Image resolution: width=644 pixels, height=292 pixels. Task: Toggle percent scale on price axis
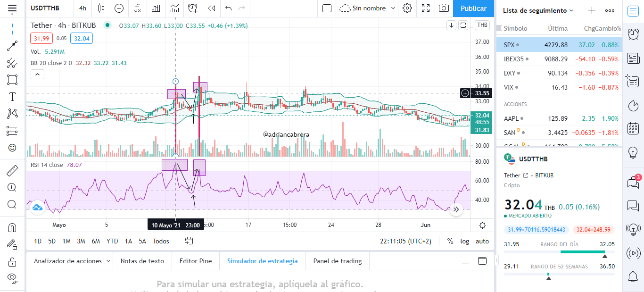(x=450, y=241)
